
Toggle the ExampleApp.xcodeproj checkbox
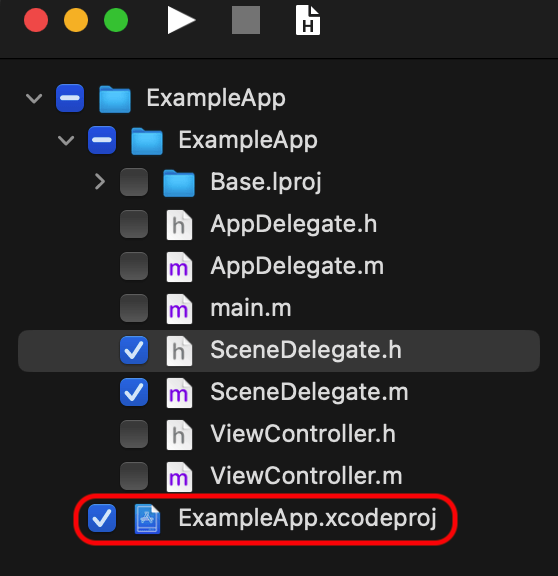pyautogui.click(x=102, y=518)
